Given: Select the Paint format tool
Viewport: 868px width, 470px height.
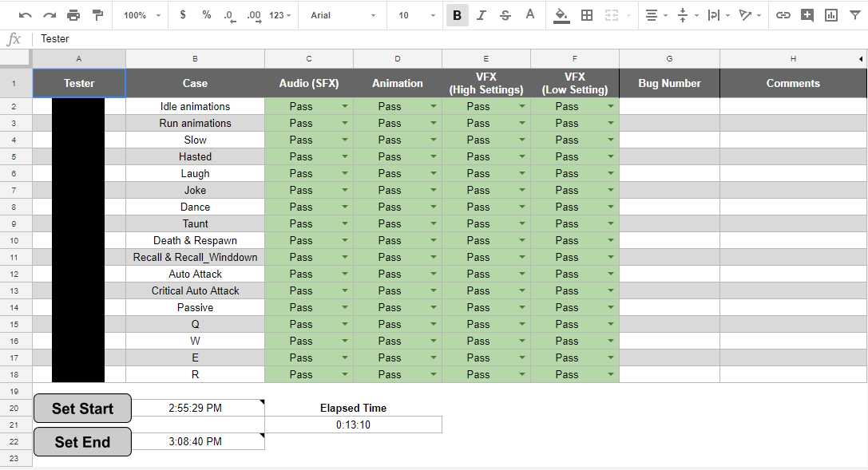Looking at the screenshot, I should coord(97,15).
